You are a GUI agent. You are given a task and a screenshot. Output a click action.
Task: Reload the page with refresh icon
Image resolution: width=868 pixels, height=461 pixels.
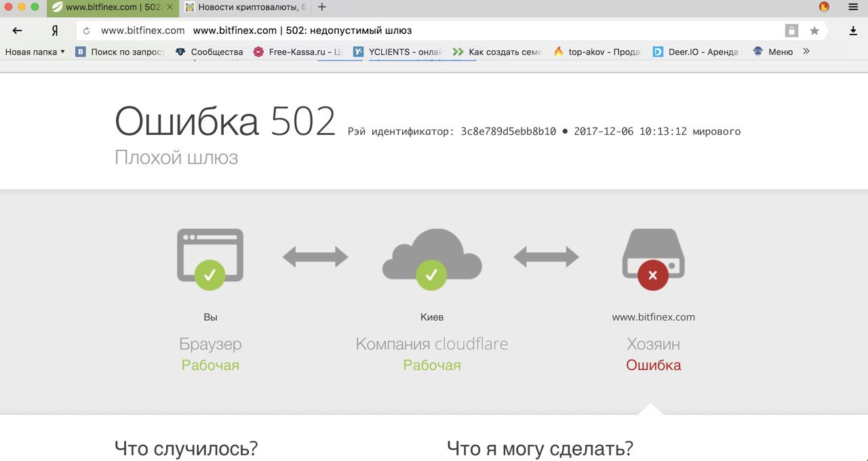(87, 31)
